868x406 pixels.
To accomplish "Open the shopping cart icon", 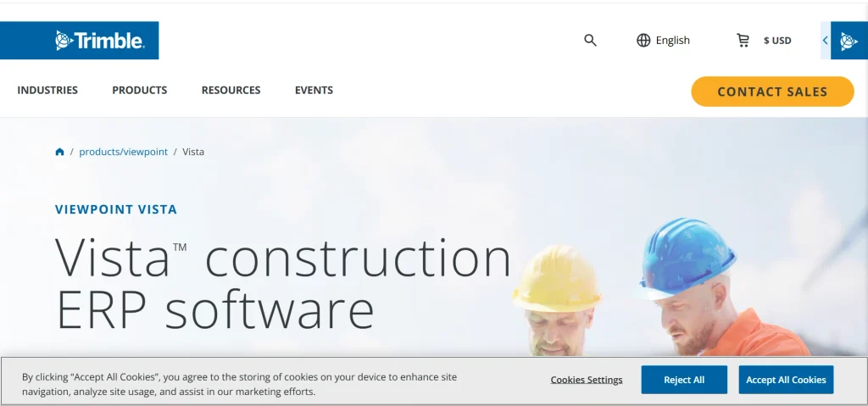I will tap(743, 41).
